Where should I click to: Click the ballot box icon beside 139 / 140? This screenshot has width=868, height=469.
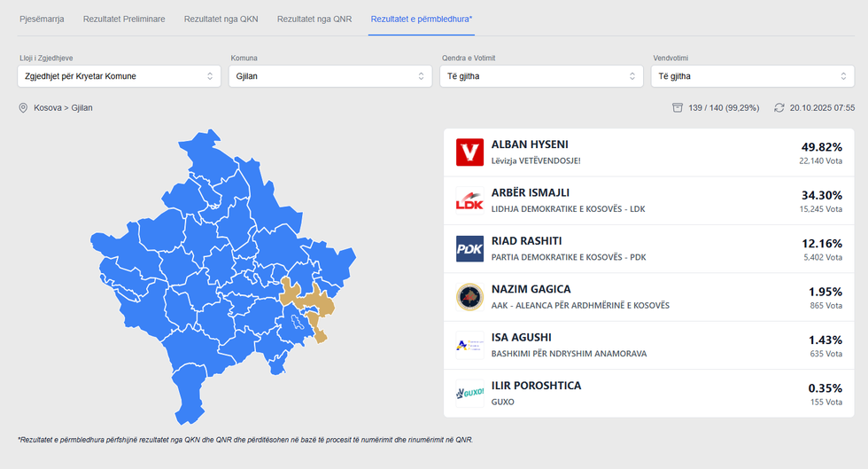point(678,107)
